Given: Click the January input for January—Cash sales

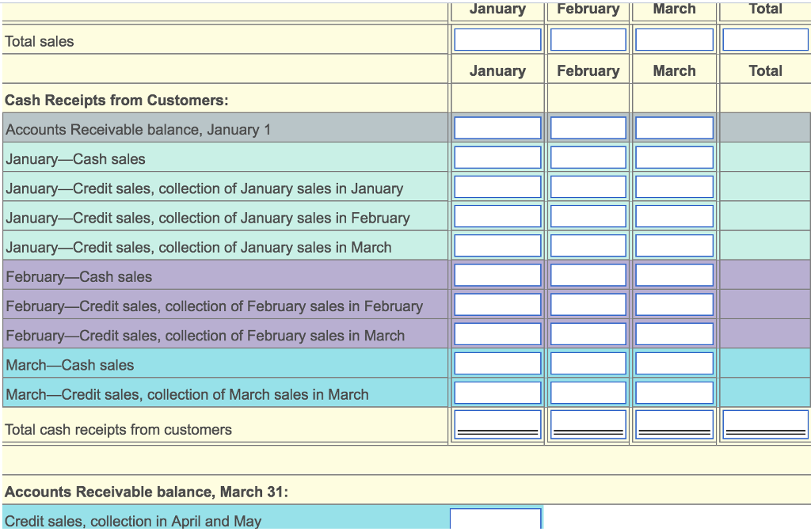Looking at the screenshot, I should point(497,157).
